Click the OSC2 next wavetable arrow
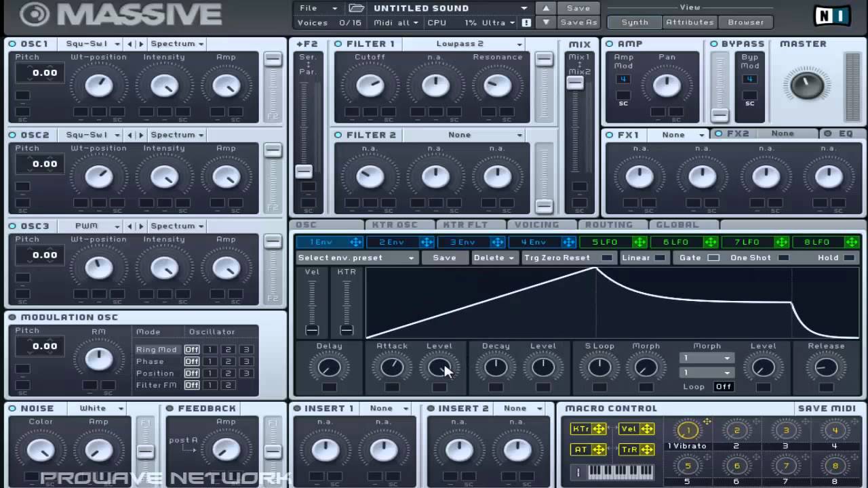Image resolution: width=868 pixels, height=488 pixels. 141,135
